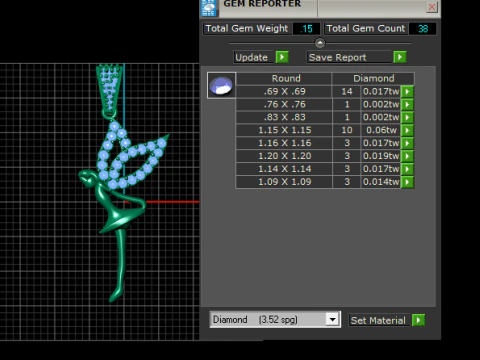The height and width of the screenshot is (360, 480).
Task: Select the 1.20 X 1.20 size cell
Action: point(284,156)
